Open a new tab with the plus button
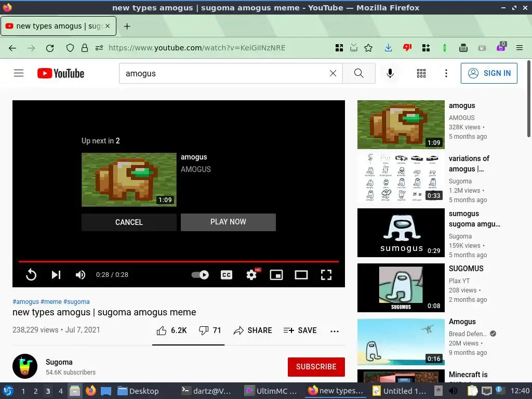The width and height of the screenshot is (532, 399). click(x=127, y=26)
